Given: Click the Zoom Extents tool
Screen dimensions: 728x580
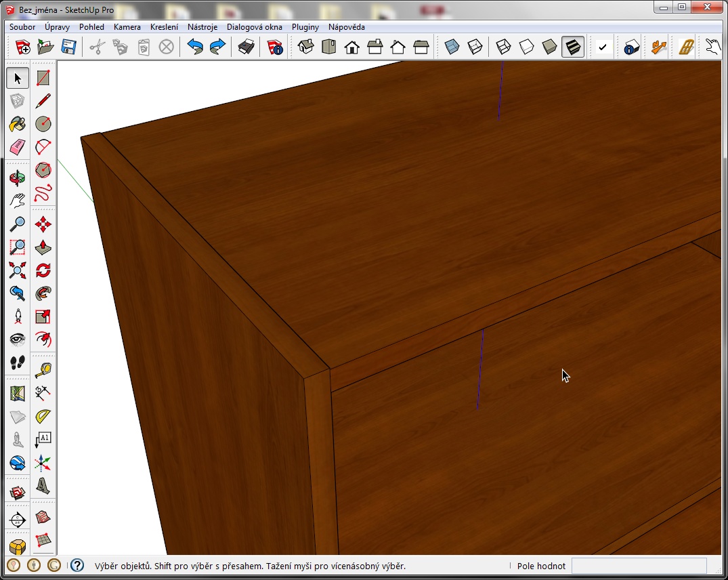Looking at the screenshot, I should coord(18,270).
